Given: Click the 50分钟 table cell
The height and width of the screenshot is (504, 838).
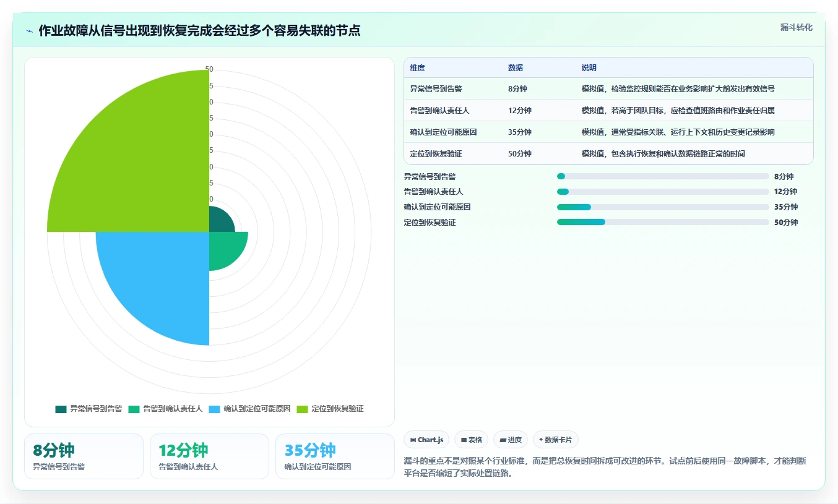Looking at the screenshot, I should pos(538,154).
